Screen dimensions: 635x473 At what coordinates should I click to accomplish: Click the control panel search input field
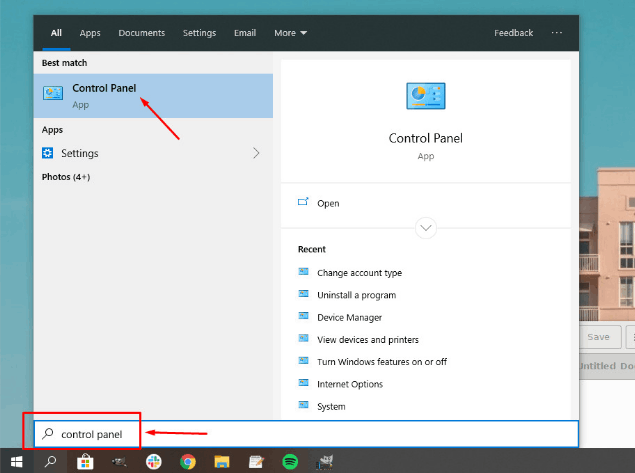click(306, 434)
